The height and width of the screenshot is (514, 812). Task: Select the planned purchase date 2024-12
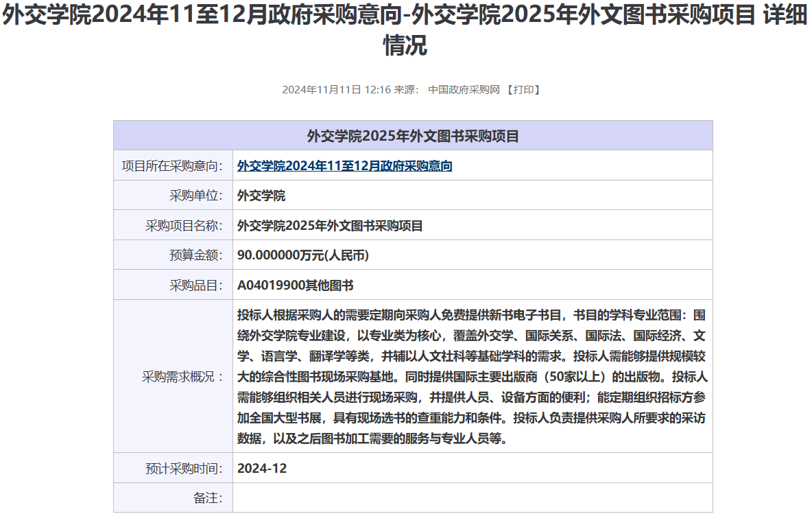(x=262, y=469)
